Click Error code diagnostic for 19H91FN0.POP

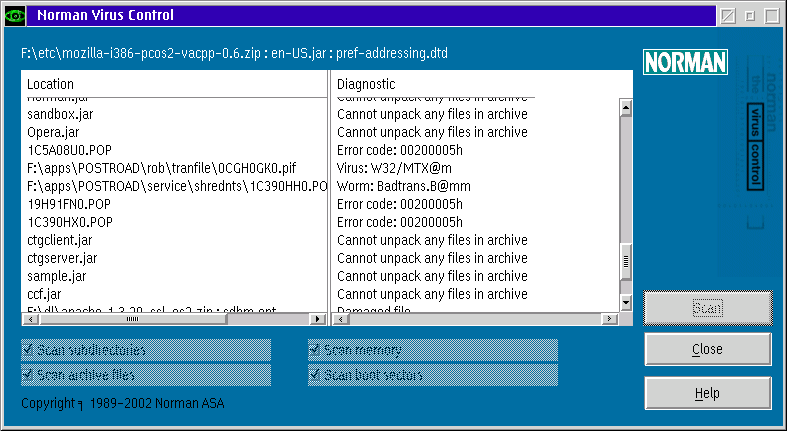click(400, 204)
